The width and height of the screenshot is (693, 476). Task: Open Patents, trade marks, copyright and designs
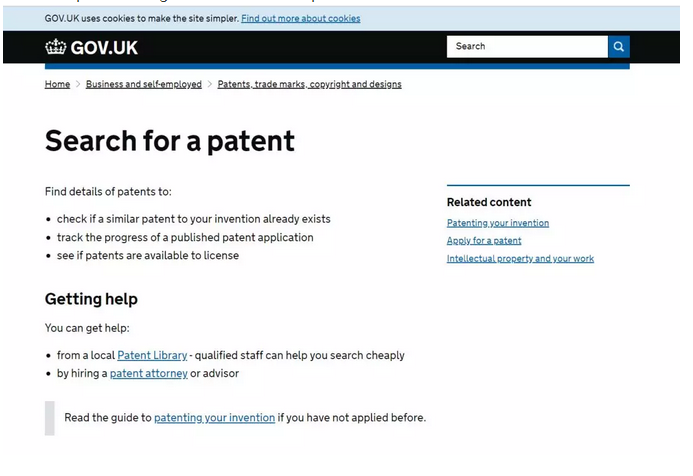point(309,84)
